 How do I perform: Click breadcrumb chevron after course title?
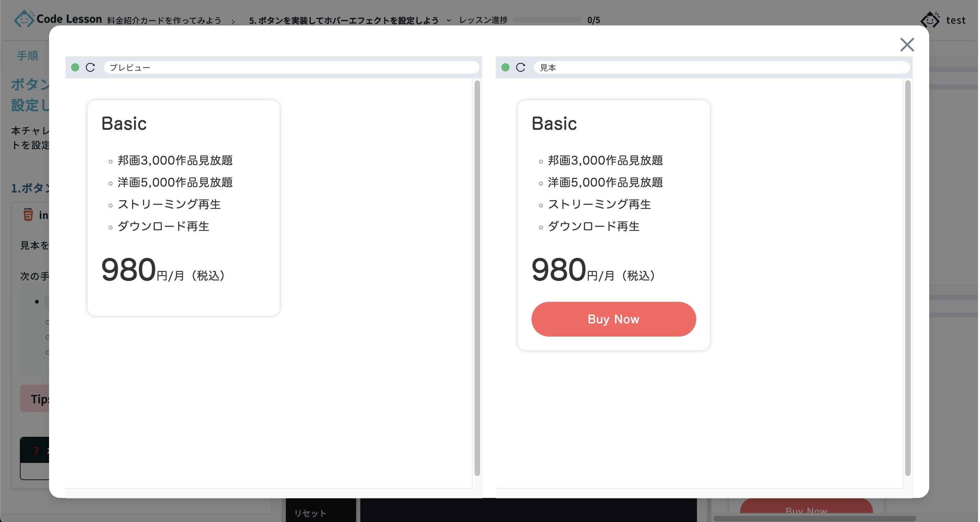pos(233,22)
